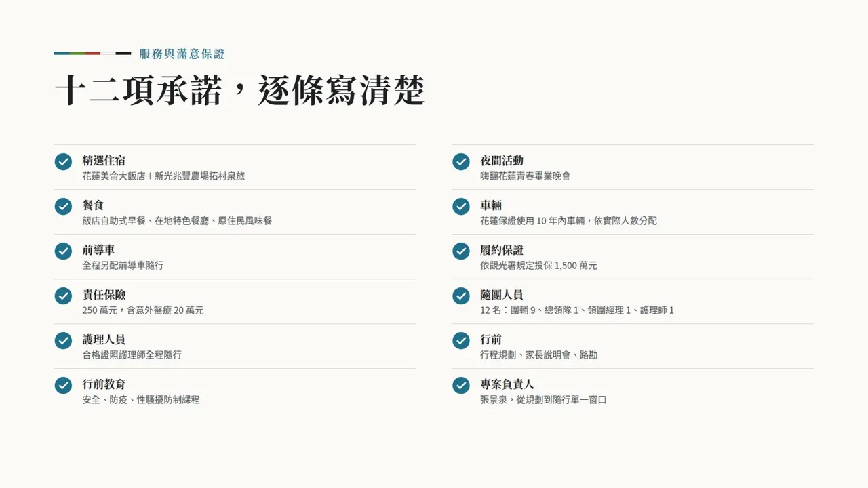The height and width of the screenshot is (488, 868).
Task: Select the item title 護理人員
Action: point(104,340)
